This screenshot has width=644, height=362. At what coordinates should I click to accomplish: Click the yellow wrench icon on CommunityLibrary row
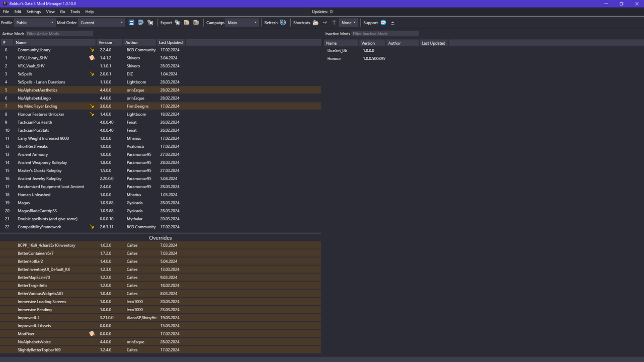pyautogui.click(x=92, y=50)
